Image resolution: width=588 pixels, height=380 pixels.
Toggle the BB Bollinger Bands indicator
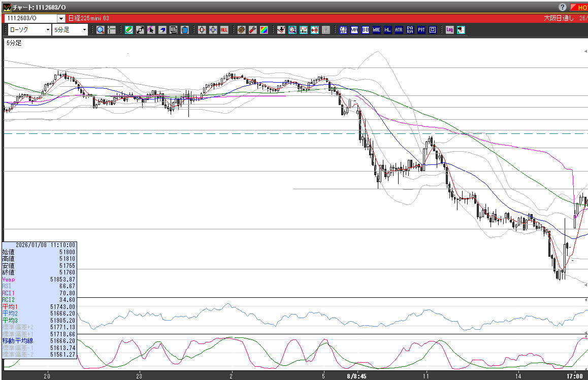[366, 30]
